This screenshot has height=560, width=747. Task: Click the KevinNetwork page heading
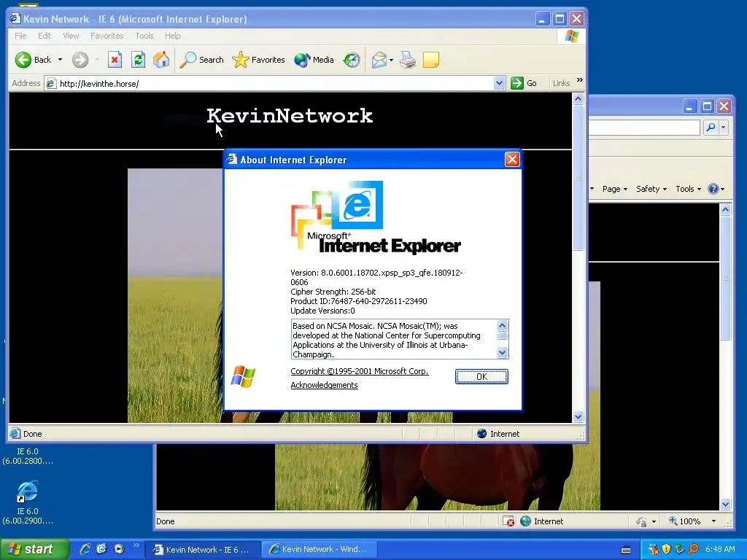coord(290,116)
